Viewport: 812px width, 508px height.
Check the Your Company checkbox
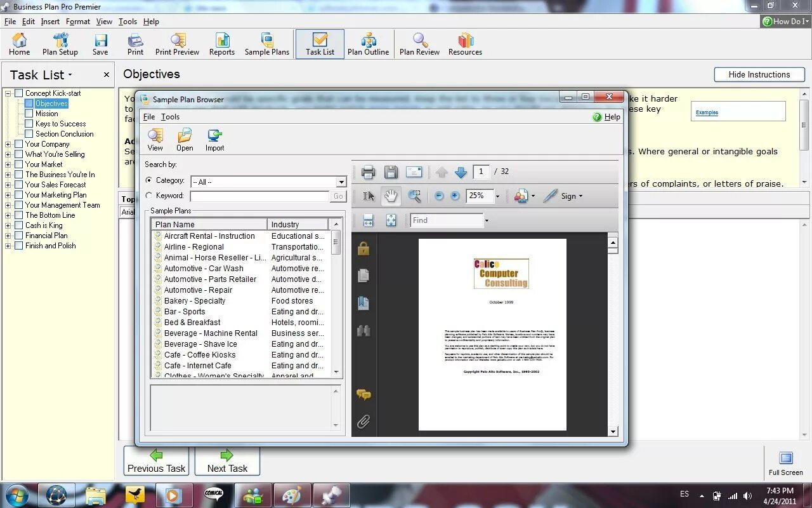18,144
